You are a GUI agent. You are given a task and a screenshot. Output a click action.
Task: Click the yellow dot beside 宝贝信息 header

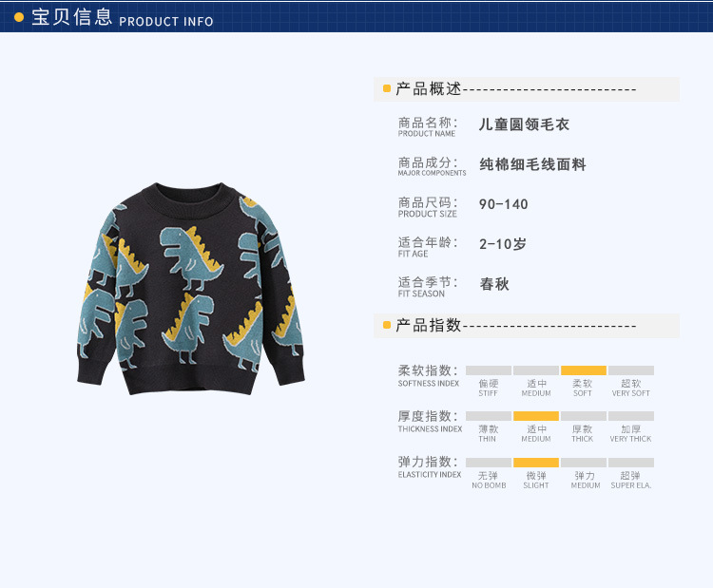(19, 17)
